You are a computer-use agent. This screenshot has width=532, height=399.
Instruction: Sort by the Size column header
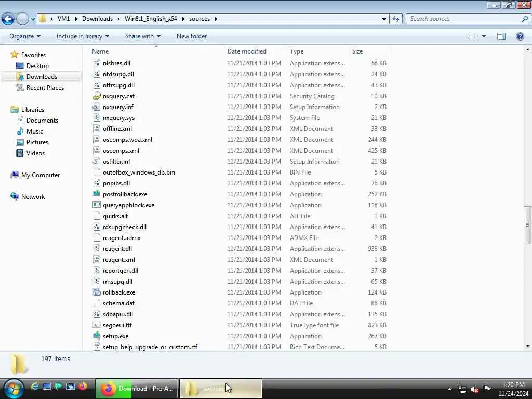357,51
